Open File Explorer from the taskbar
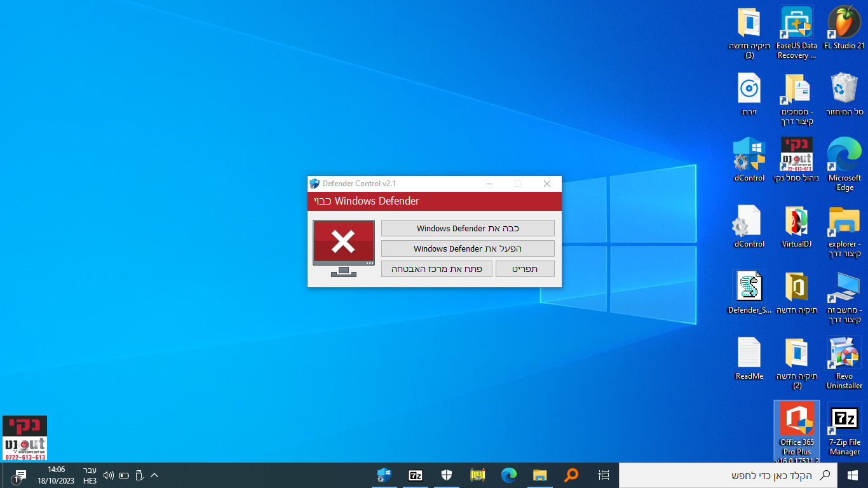Screen dimensions: 868x488 tap(540, 475)
